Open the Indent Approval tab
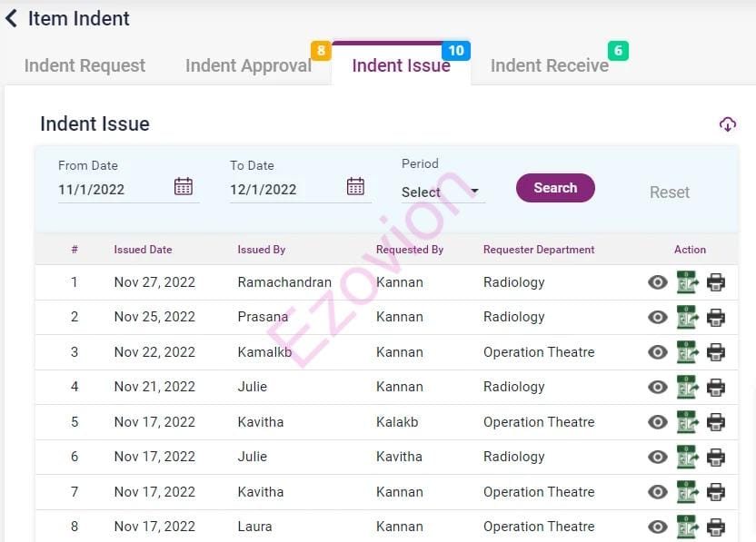 pyautogui.click(x=248, y=65)
